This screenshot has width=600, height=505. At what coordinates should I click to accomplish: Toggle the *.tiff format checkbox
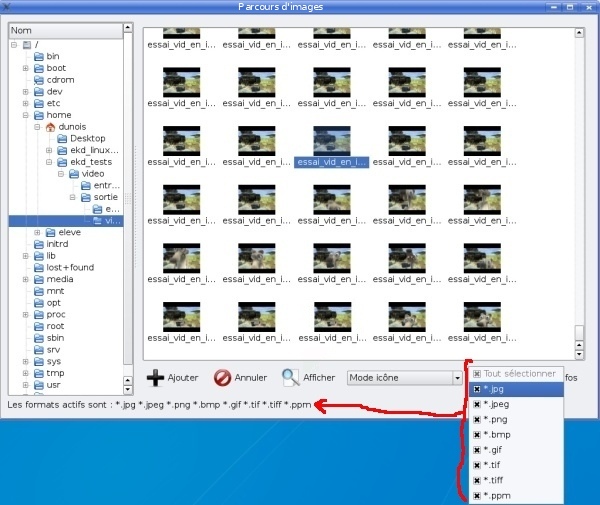[477, 481]
